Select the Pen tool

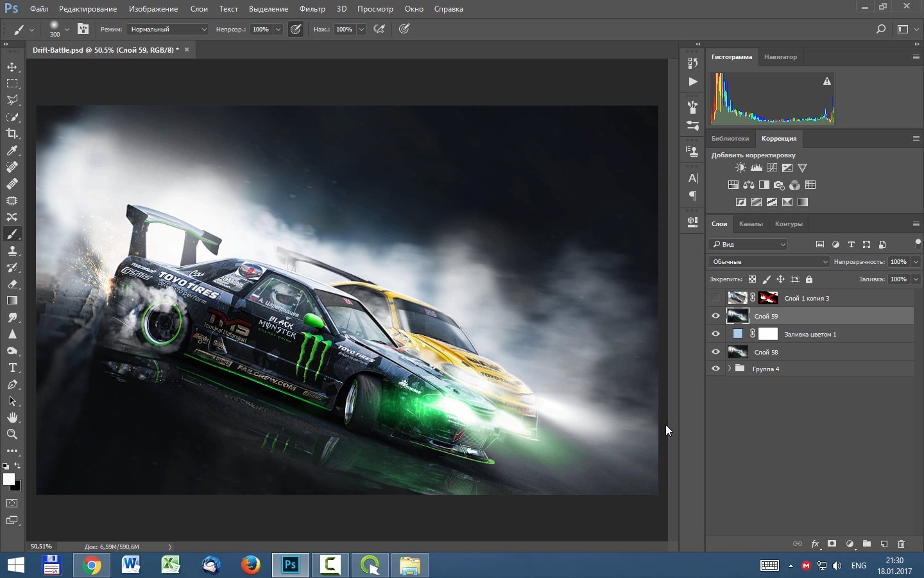[x=12, y=385]
